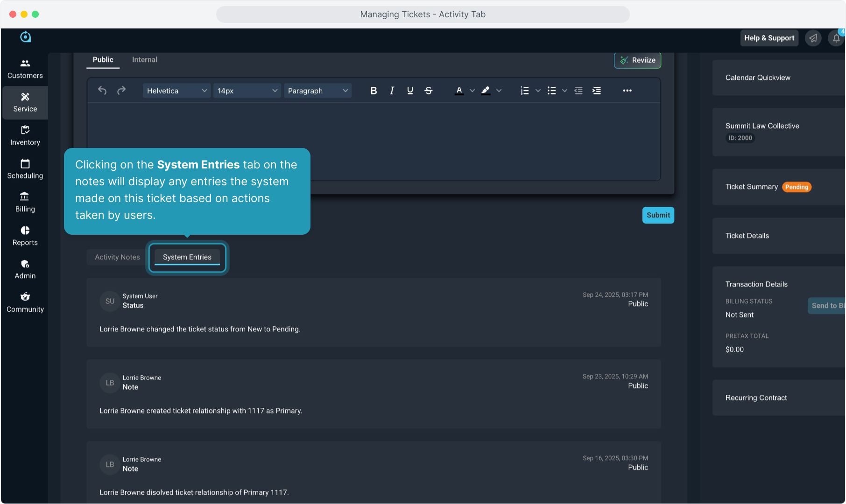Click the undo arrow in editor toolbar

102,91
